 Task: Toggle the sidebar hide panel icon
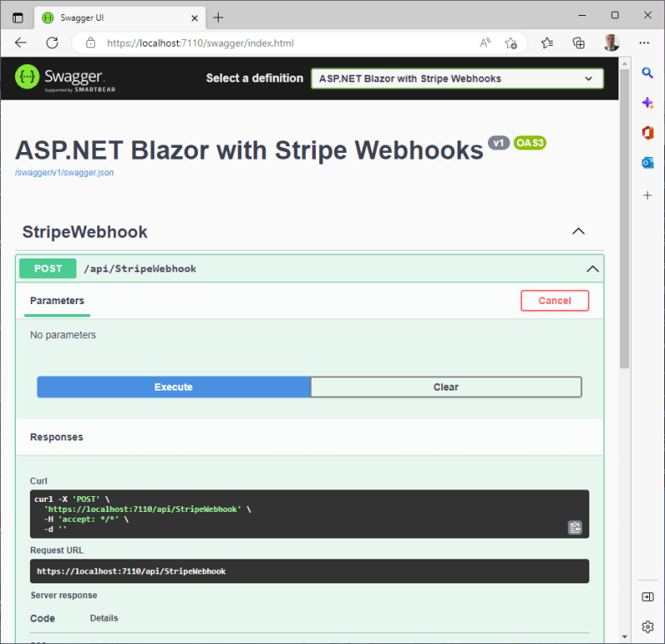pyautogui.click(x=648, y=597)
